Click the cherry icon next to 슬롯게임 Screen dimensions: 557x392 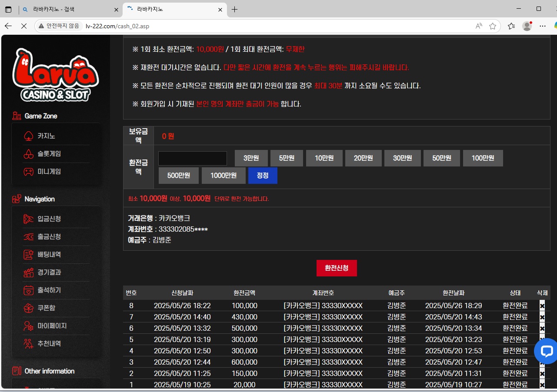point(28,154)
